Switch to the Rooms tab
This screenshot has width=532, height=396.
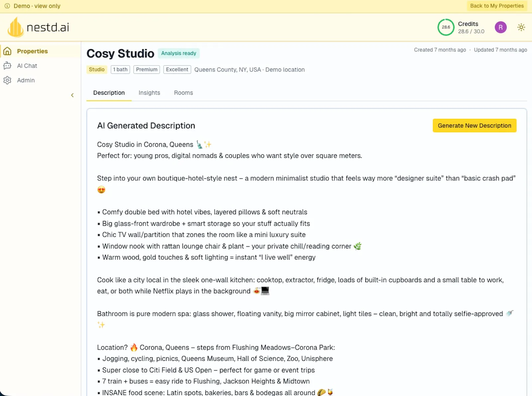(x=183, y=93)
